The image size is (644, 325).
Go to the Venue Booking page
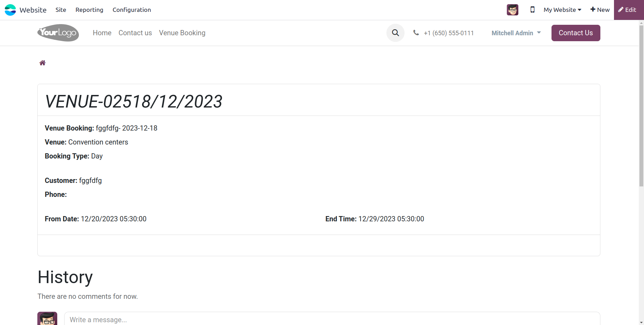click(182, 33)
